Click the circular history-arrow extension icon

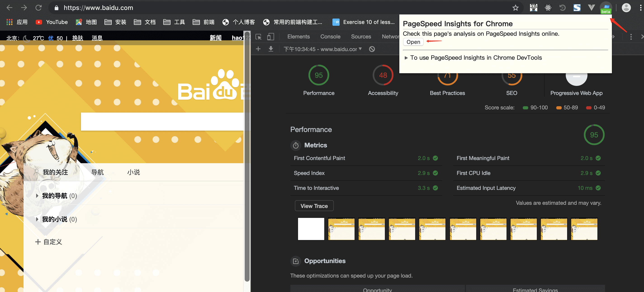(x=562, y=8)
